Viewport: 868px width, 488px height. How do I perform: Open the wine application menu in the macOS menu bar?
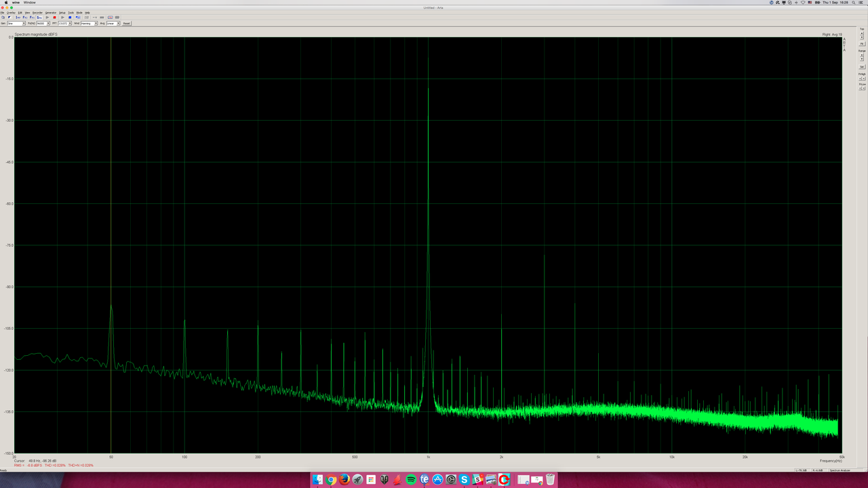[16, 2]
